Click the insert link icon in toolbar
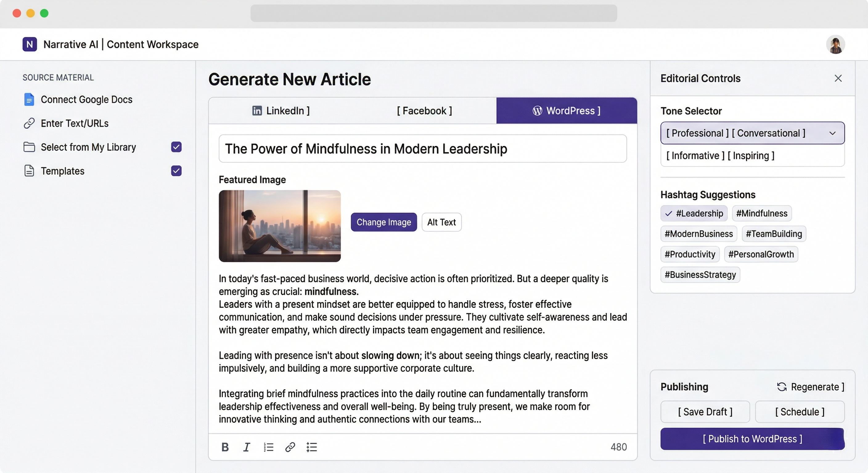This screenshot has width=868, height=473. pyautogui.click(x=290, y=447)
